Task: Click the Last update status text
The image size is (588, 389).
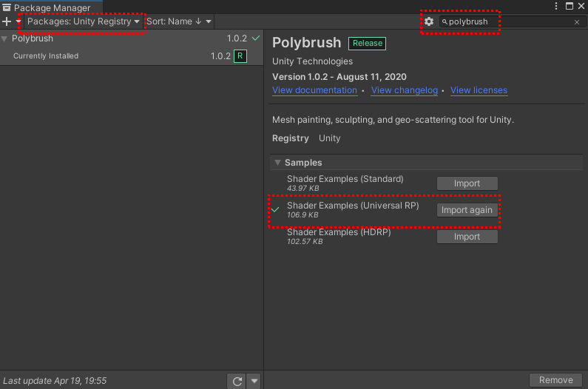Action: point(55,381)
